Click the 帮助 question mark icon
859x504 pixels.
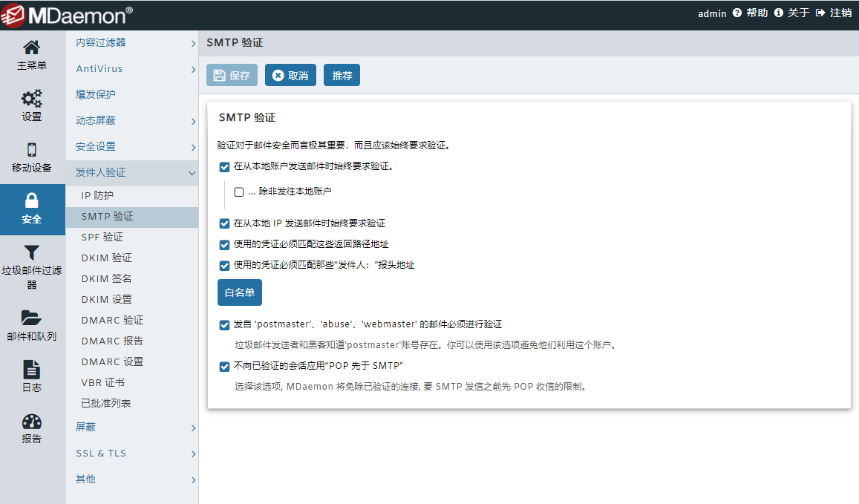736,13
